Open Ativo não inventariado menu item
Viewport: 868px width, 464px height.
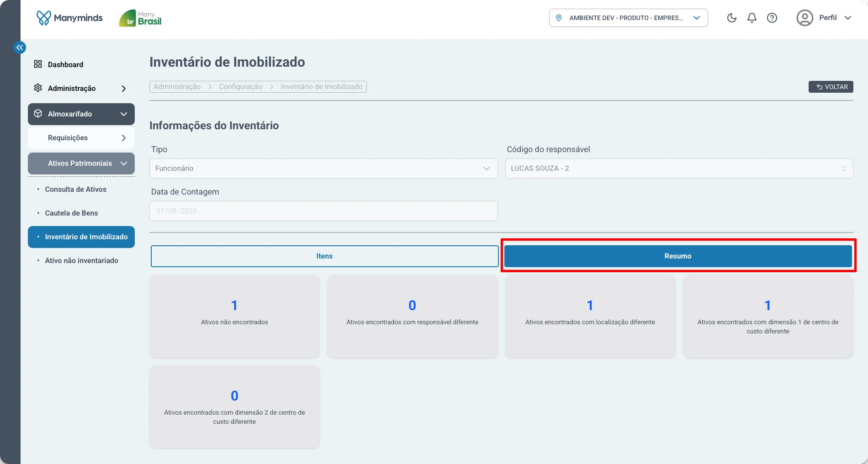[x=81, y=260]
